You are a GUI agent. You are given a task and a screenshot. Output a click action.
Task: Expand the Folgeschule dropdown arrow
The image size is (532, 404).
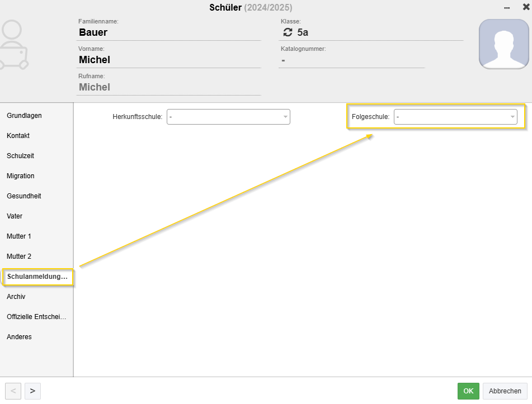(x=512, y=117)
